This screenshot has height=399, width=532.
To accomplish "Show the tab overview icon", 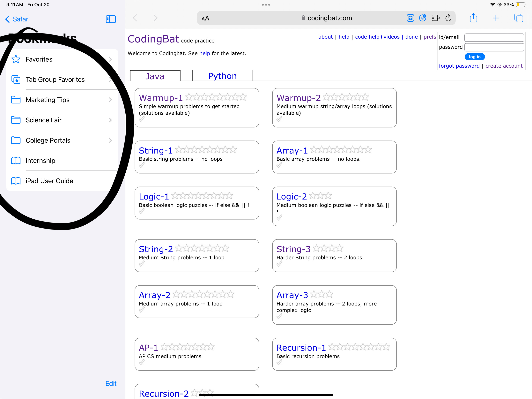I will [x=519, y=18].
